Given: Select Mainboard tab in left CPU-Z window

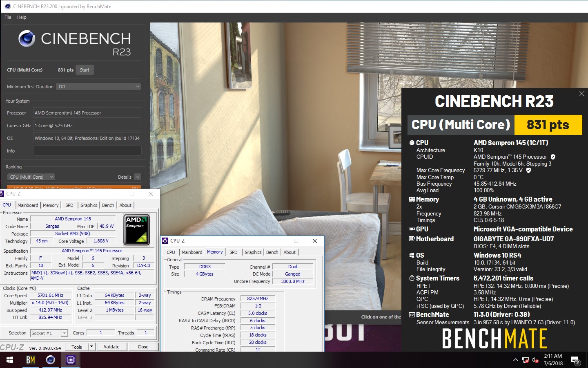Looking at the screenshot, I should (x=28, y=205).
